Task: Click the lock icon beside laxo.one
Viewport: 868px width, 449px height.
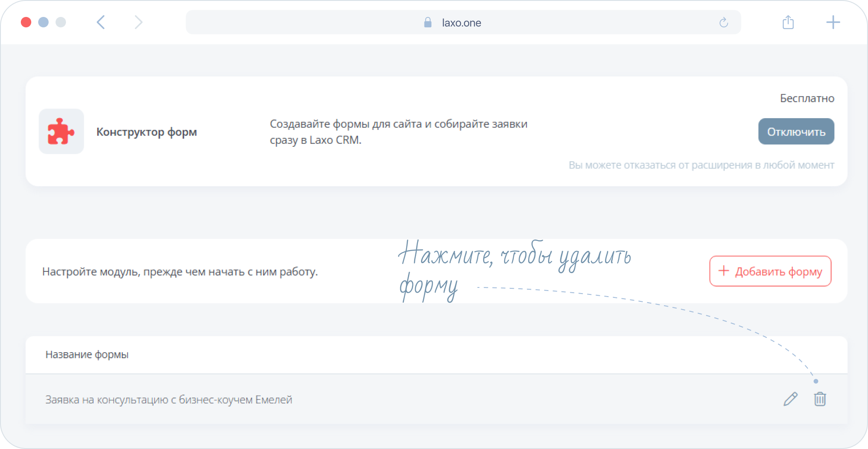Action: (427, 23)
